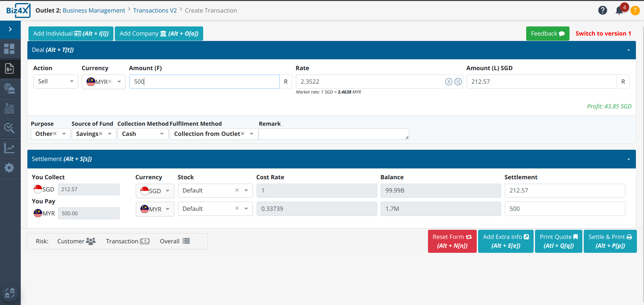The height and width of the screenshot is (305, 644).
Task: Click the Amount (F) input field
Action: coord(204,82)
